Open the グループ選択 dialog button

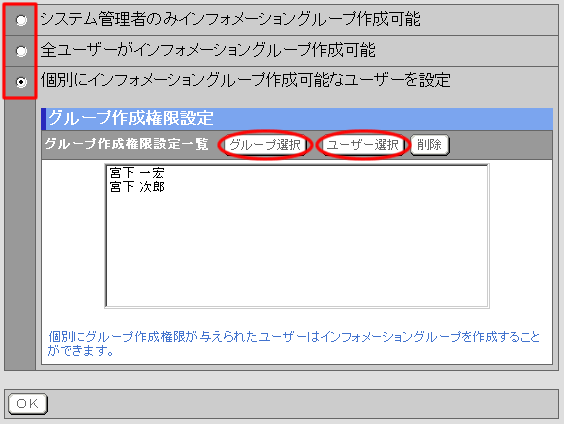pyautogui.click(x=265, y=145)
